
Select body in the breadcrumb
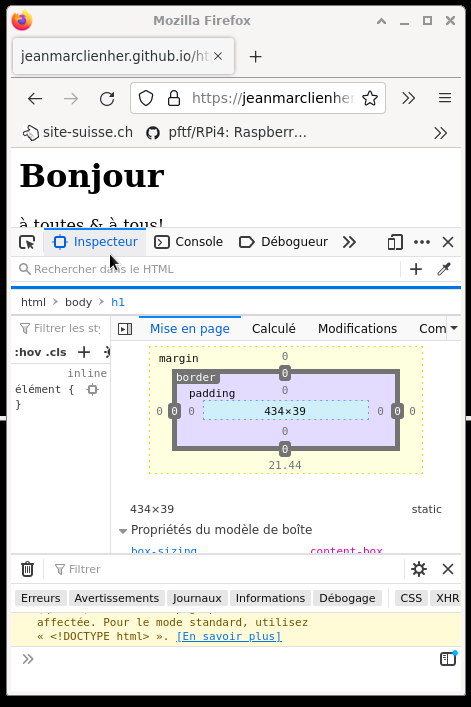[78, 302]
